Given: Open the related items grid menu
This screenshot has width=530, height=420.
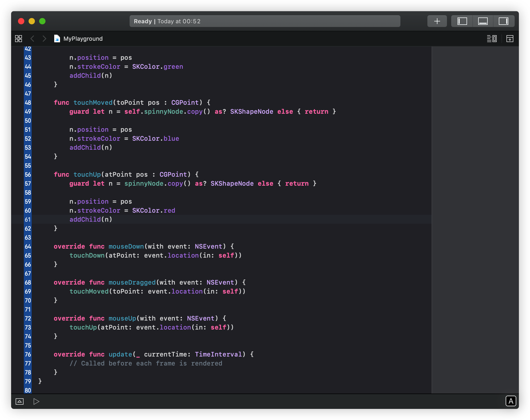Looking at the screenshot, I should coord(19,39).
